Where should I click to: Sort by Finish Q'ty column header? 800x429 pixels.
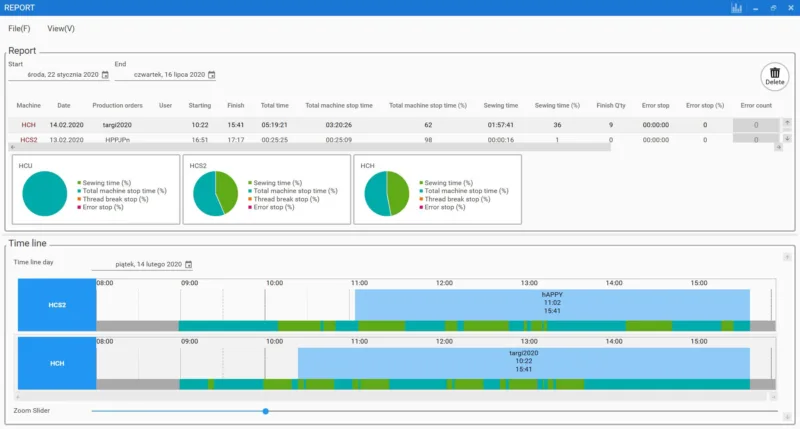(x=611, y=106)
